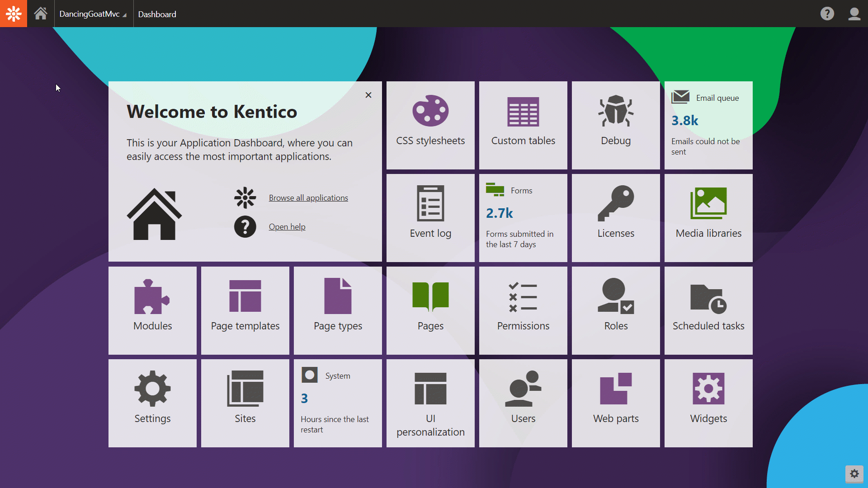
Task: Open the UI personalization tile
Action: tap(430, 403)
